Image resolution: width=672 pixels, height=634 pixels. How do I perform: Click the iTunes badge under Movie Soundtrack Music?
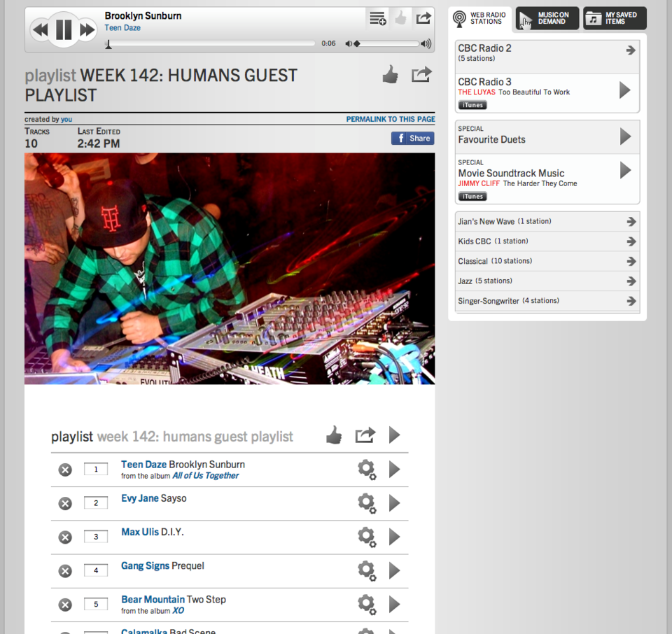(x=472, y=196)
